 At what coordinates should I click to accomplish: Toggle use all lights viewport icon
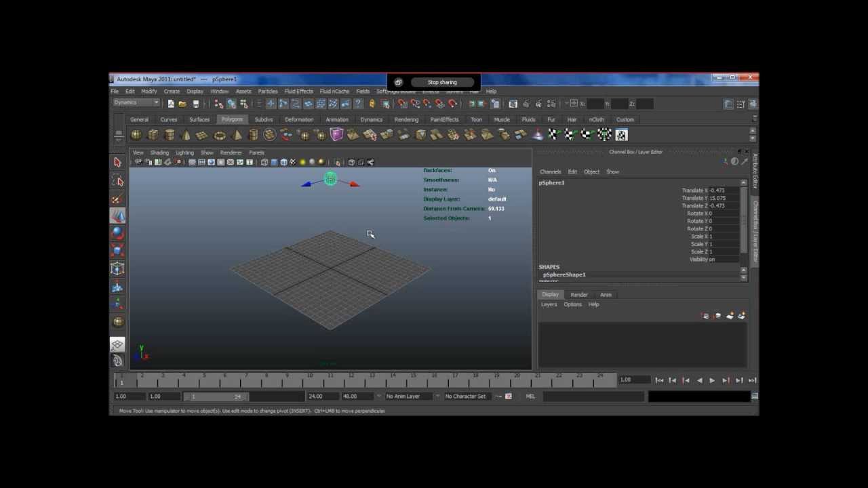click(302, 163)
